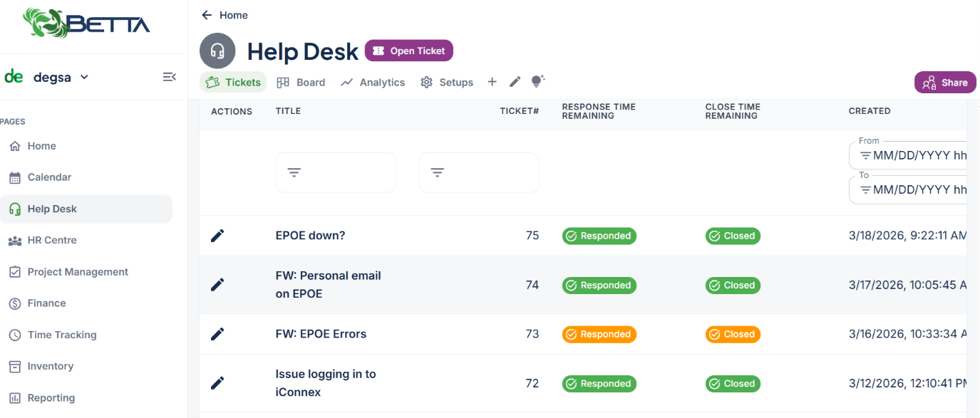Image resolution: width=980 pixels, height=418 pixels.
Task: Edit the Issue logging in to iConnex ticket
Action: point(217,383)
